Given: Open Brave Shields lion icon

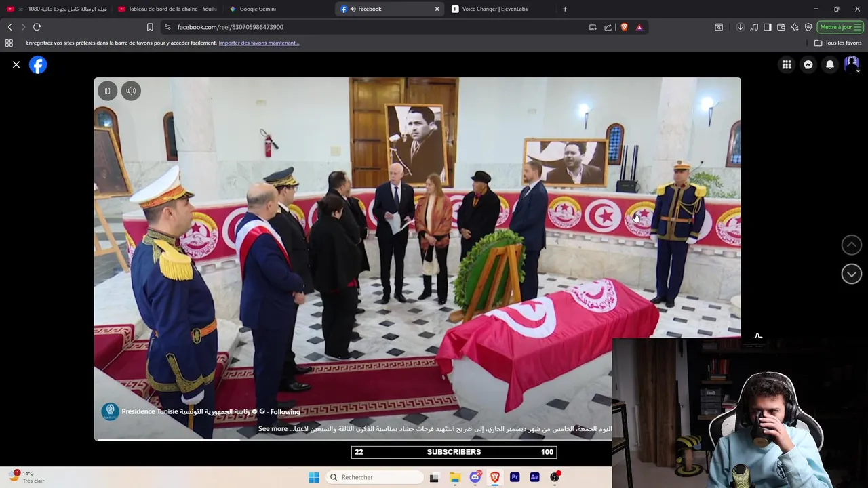Looking at the screenshot, I should (x=624, y=27).
